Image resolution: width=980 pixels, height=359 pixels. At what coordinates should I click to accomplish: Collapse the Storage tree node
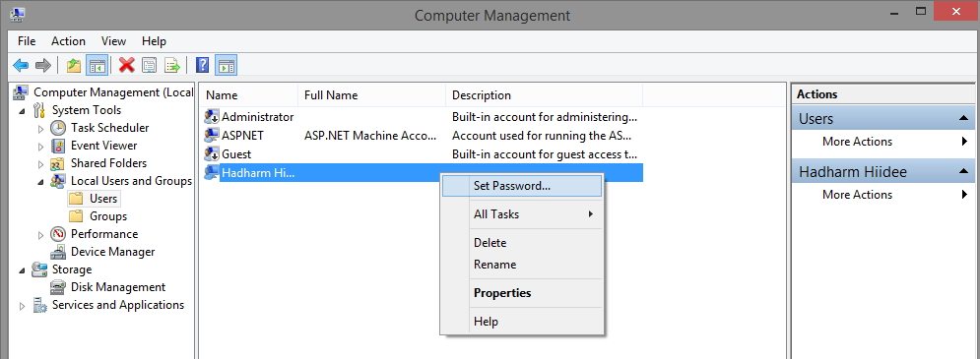coord(23,270)
